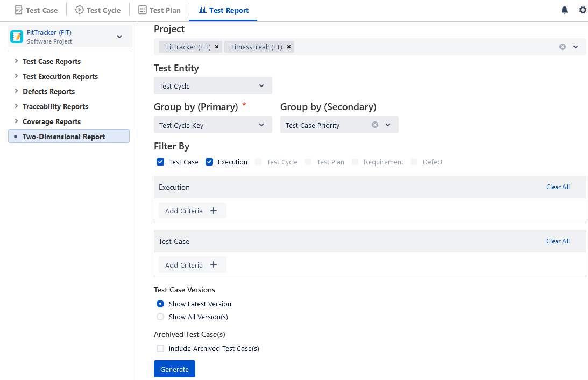
Task: Click the Test Plan tab icon
Action: [142, 10]
